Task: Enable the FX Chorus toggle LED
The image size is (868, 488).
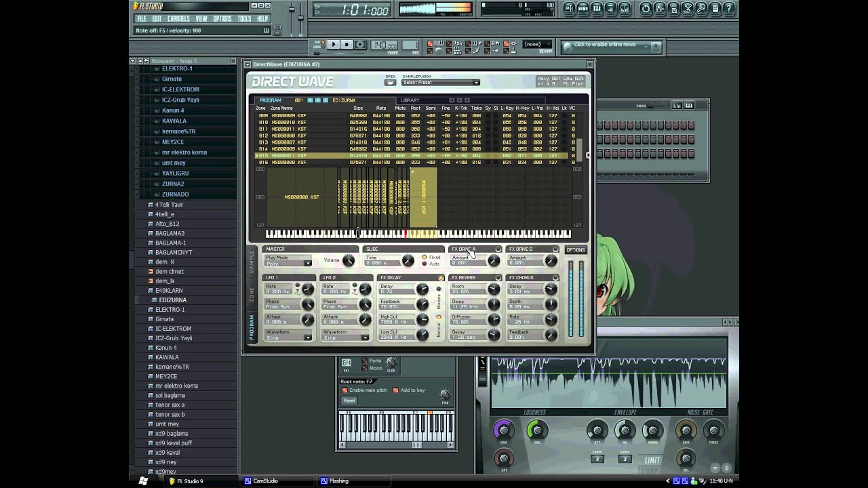Action: point(555,278)
